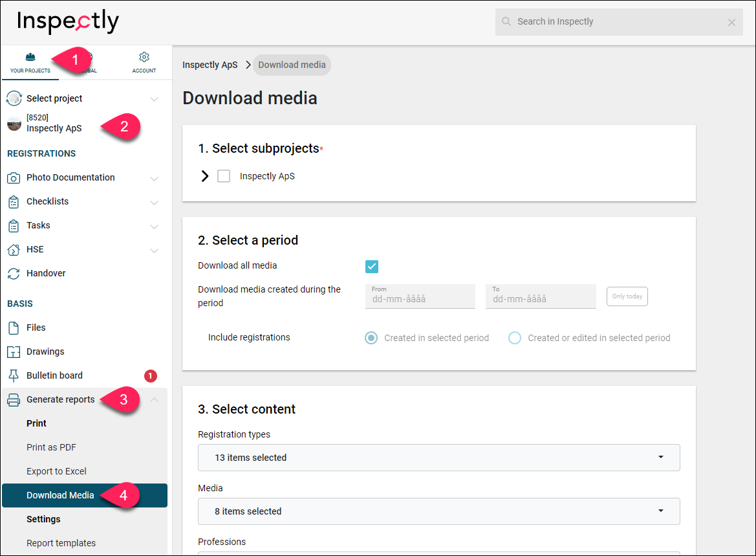Viewport: 756px width, 556px height.
Task: Select Export to Excel
Action: (x=56, y=471)
